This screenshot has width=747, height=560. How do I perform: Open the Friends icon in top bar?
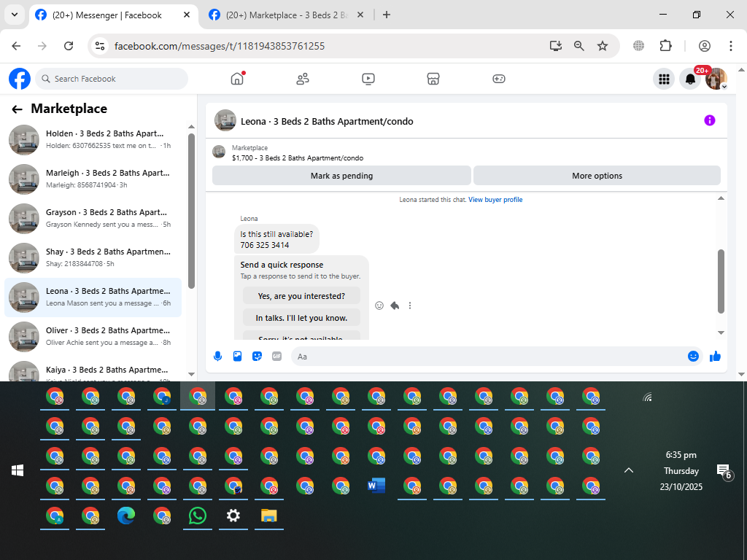pos(303,79)
